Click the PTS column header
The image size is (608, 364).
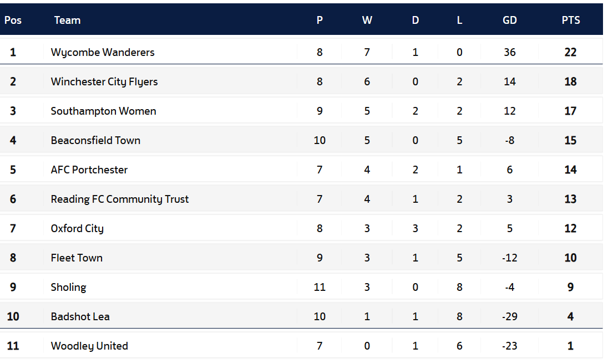[x=570, y=20]
